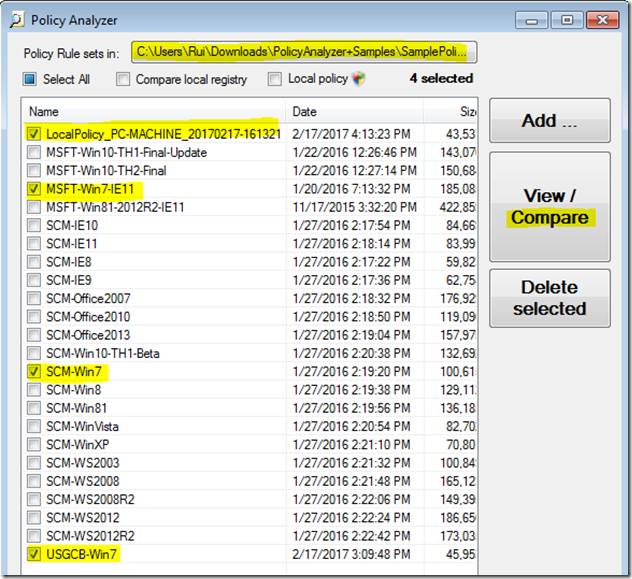This screenshot has height=579, width=632.
Task: Check the SCM-Win81 checkbox
Action: click(x=34, y=408)
